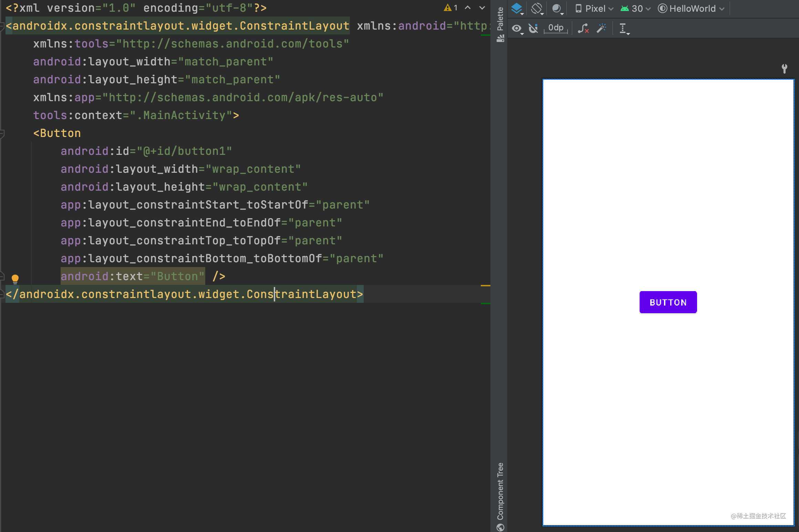Click the warning triangle error indicator

point(446,8)
